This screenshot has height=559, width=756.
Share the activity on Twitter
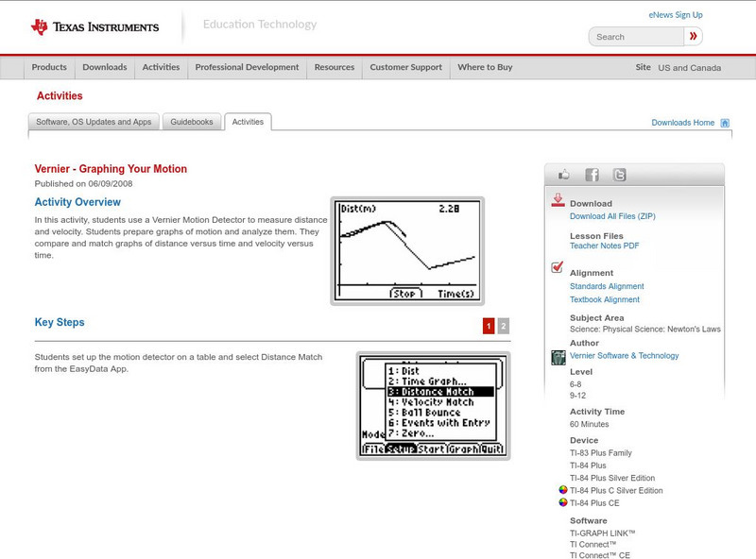(619, 175)
